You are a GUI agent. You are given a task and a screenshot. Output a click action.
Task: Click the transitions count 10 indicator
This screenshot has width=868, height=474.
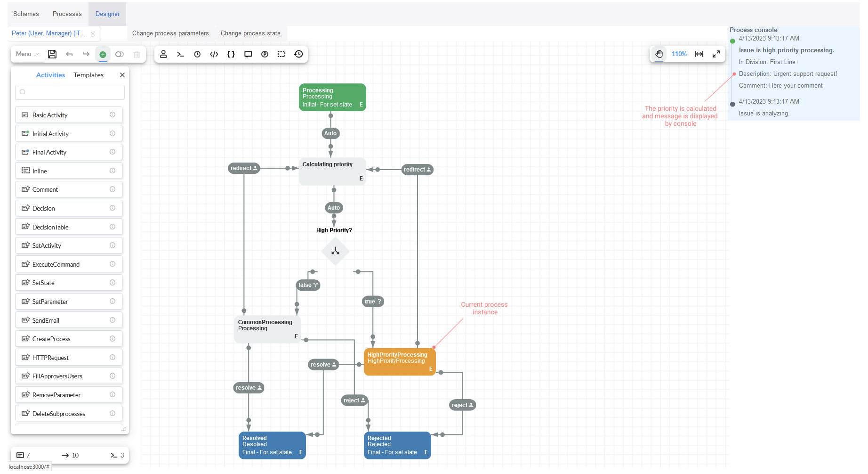coord(70,455)
